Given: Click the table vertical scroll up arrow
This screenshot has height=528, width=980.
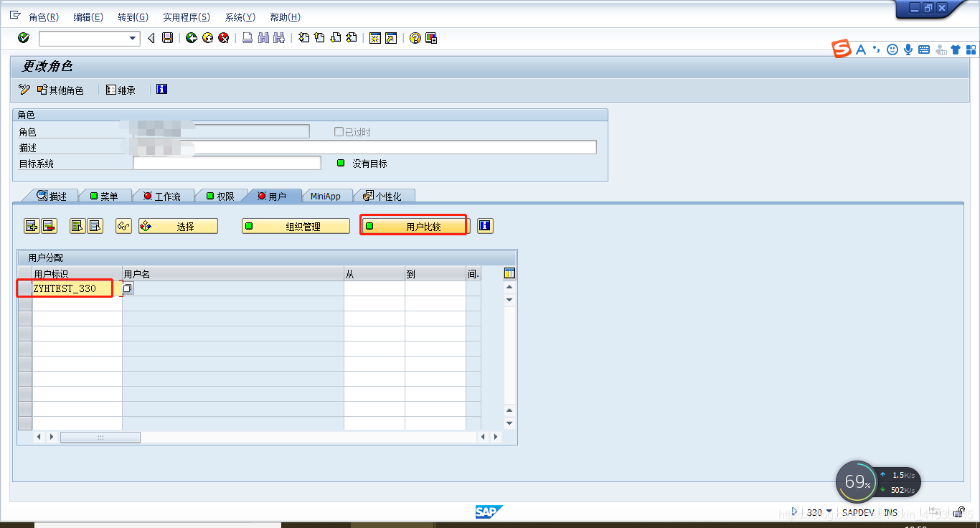Looking at the screenshot, I should [509, 287].
